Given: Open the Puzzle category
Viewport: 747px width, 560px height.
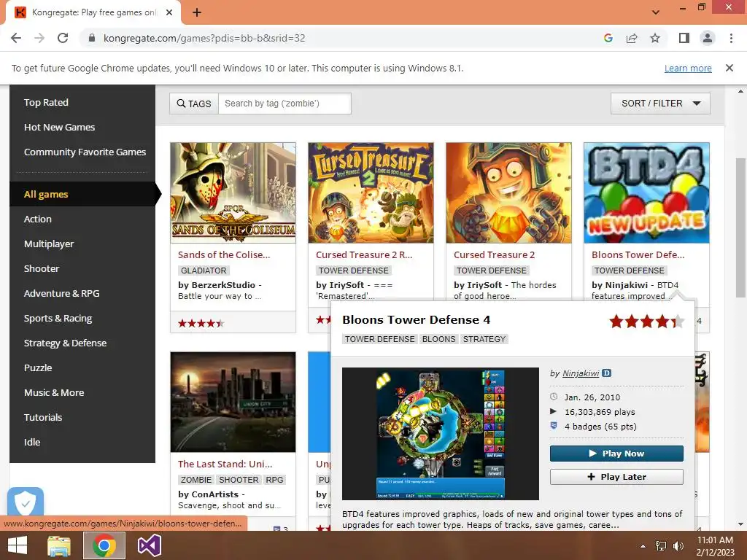Looking at the screenshot, I should (x=38, y=367).
